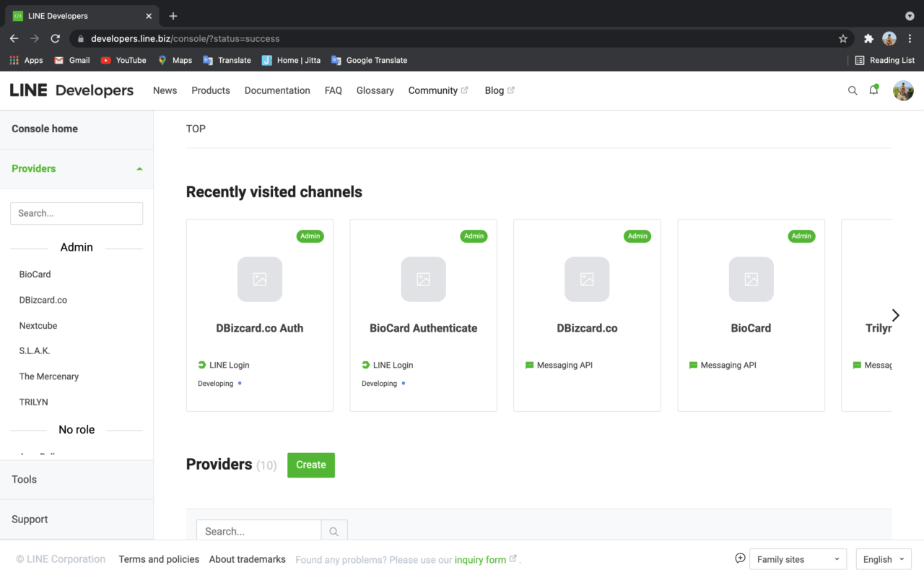Open the notifications bell
The height and width of the screenshot is (578, 924).
(873, 90)
